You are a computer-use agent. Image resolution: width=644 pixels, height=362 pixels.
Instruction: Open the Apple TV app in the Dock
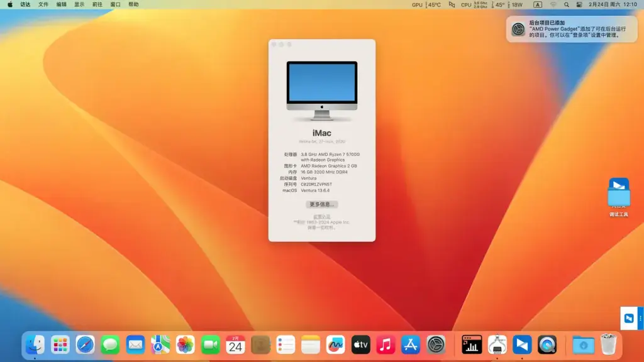360,345
